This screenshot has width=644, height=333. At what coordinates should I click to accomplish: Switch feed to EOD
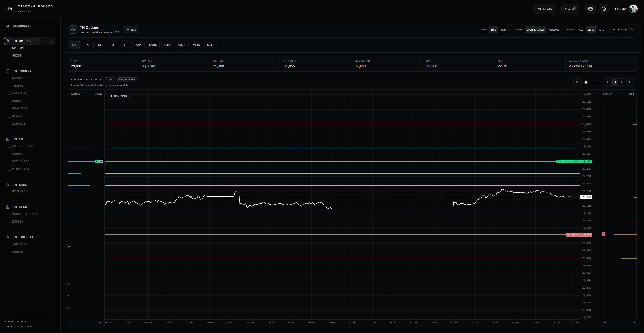(x=503, y=30)
